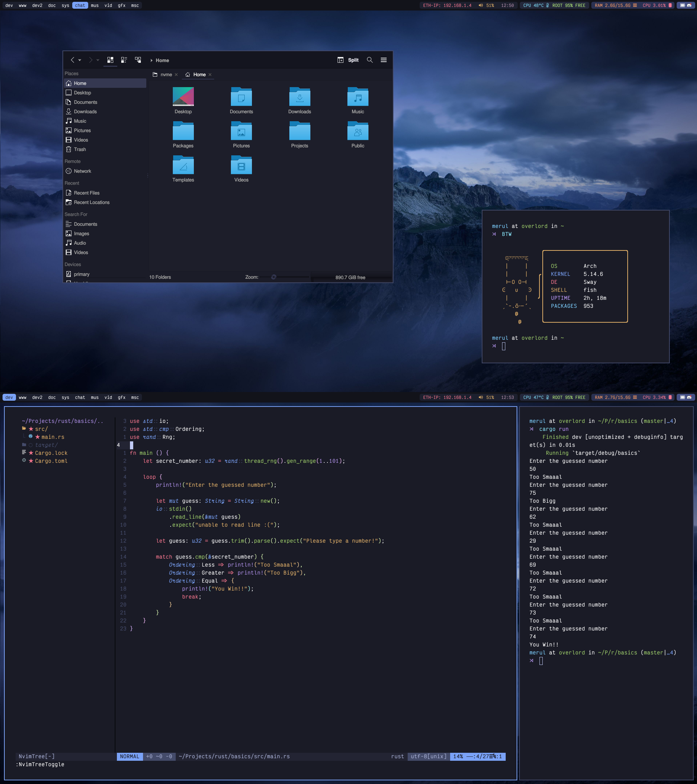Image resolution: width=697 pixels, height=784 pixels.
Task: Switch to Compact view mode icon
Action: tap(124, 60)
